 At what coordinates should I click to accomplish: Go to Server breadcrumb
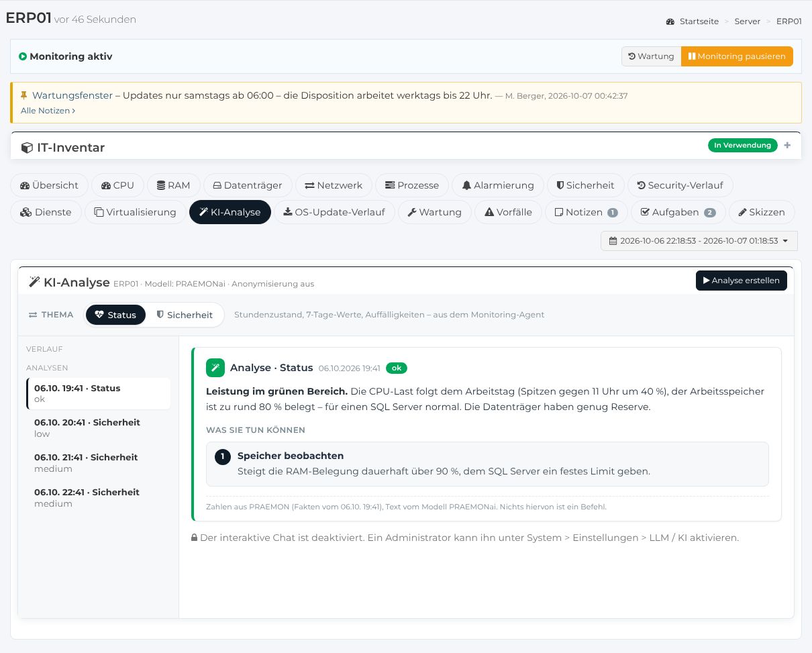[x=748, y=21]
